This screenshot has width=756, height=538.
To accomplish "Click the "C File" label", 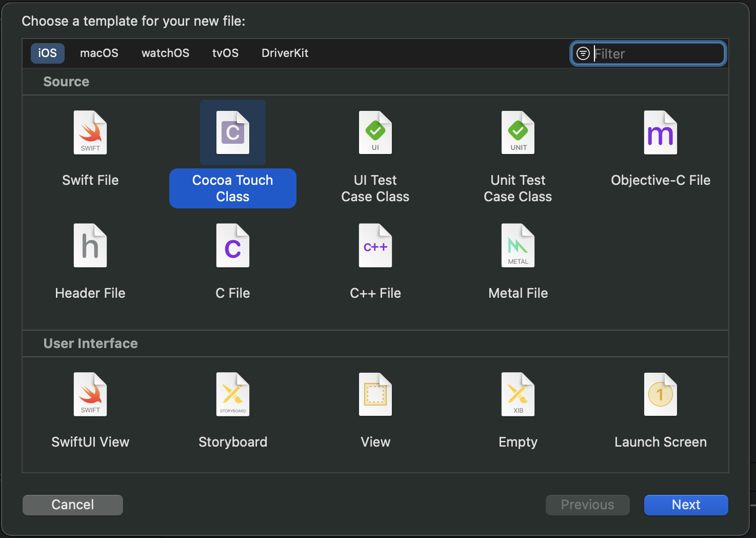I will [x=233, y=293].
